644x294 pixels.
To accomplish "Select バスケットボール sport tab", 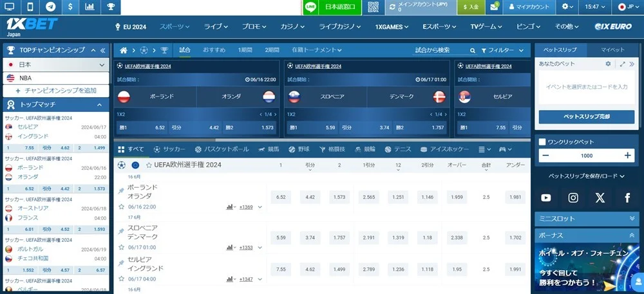I will tap(222, 149).
